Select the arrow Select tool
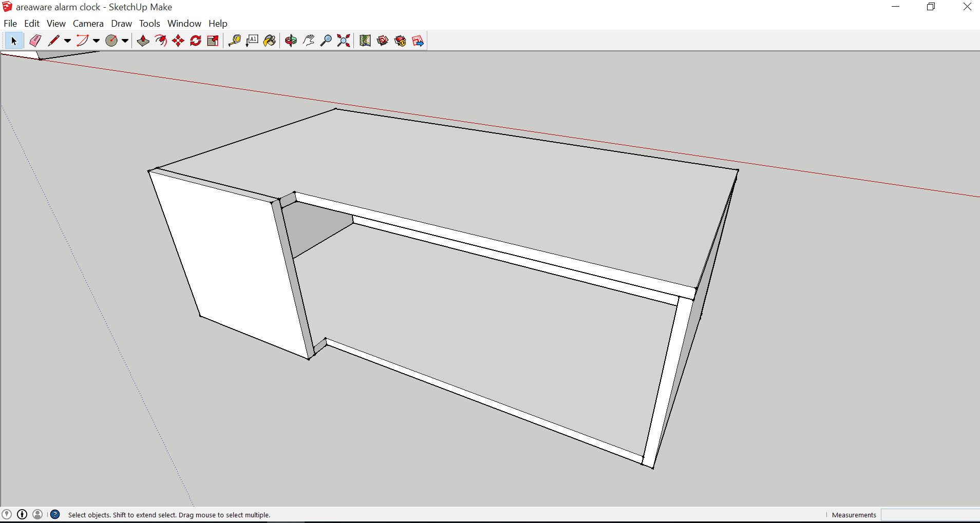Screen dimensions: 980x523 point(13,41)
